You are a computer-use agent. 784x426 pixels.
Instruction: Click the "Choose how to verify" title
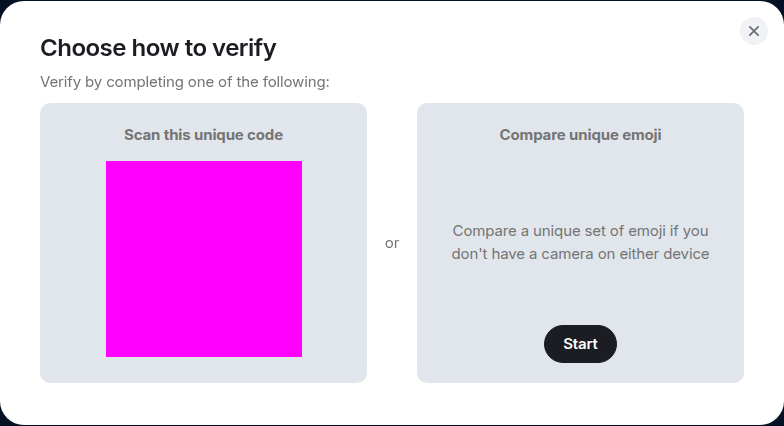(x=158, y=48)
